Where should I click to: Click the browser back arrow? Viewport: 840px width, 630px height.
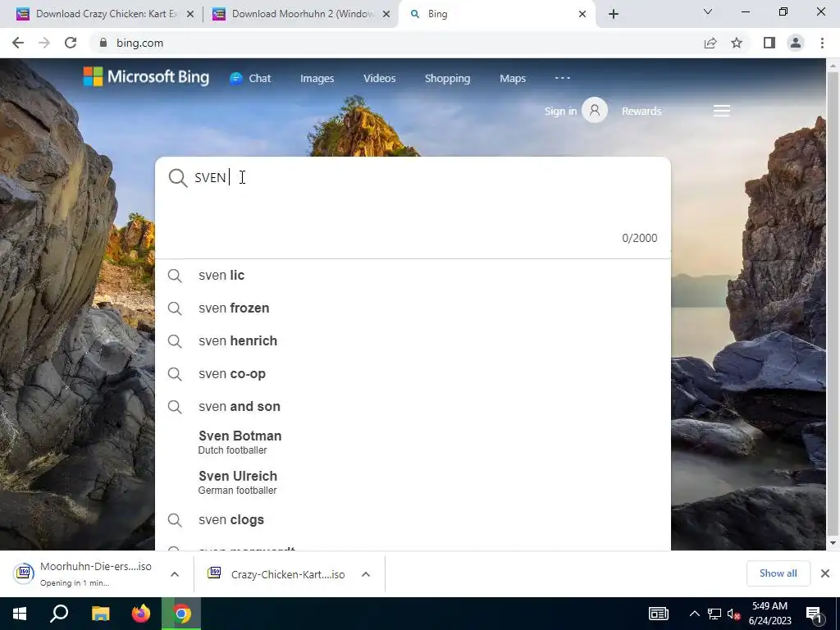pos(18,43)
